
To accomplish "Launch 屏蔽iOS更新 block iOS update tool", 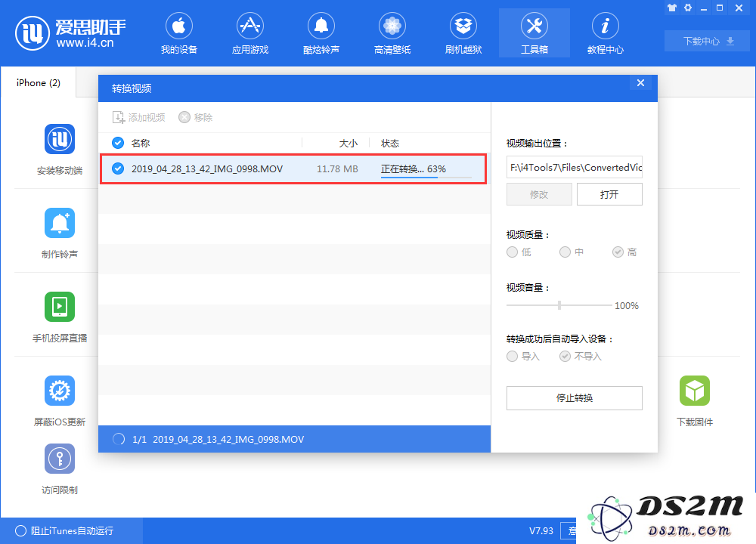I will [60, 401].
